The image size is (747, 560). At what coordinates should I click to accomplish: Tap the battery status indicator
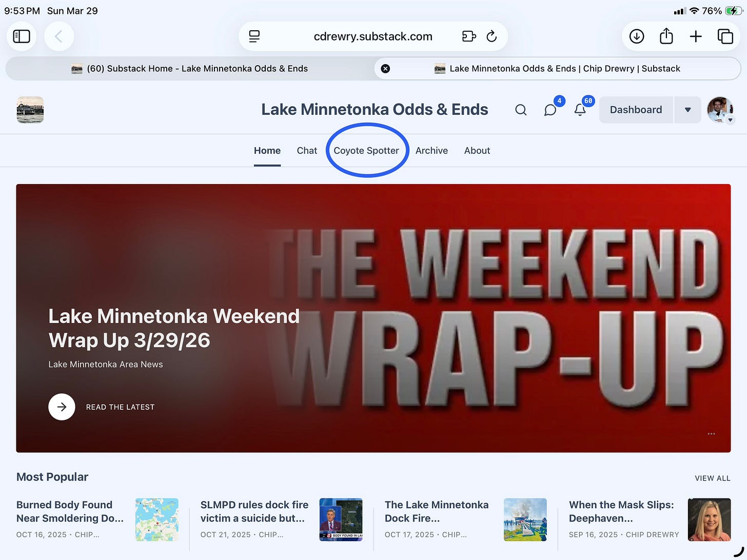tap(734, 11)
